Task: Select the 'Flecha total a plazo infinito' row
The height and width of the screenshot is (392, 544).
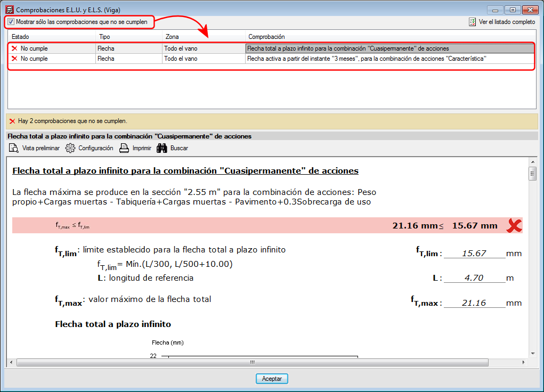Action: point(271,48)
